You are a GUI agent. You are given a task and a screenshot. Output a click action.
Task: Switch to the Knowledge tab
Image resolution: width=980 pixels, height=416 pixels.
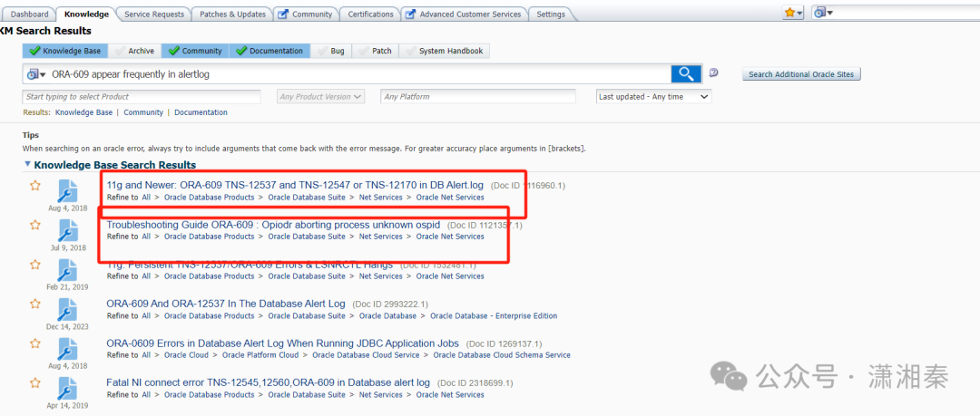point(86,14)
